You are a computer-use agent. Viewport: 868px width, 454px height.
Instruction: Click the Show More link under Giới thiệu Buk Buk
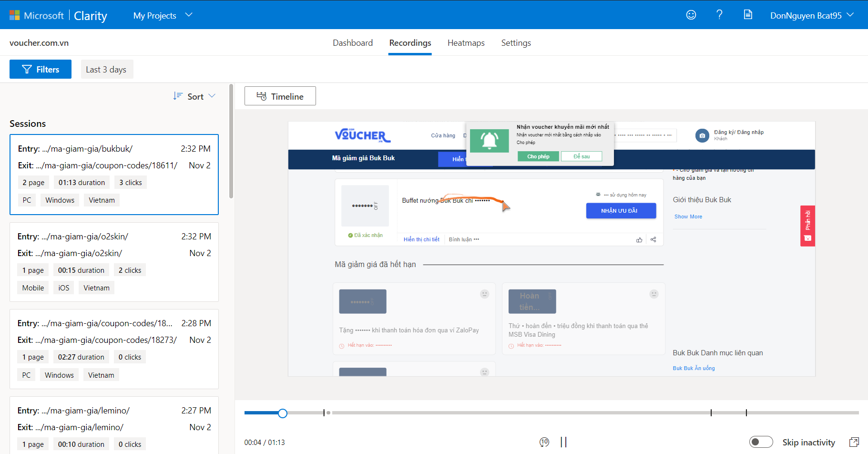pos(688,217)
